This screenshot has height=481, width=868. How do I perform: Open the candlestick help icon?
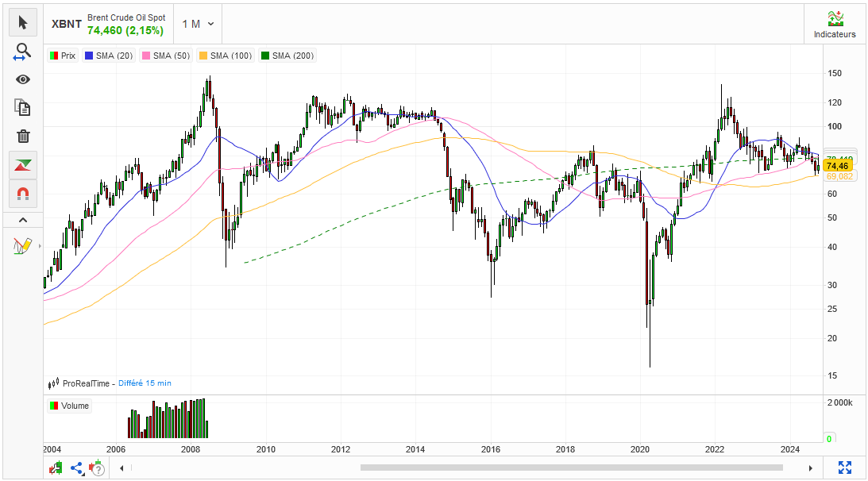point(98,468)
